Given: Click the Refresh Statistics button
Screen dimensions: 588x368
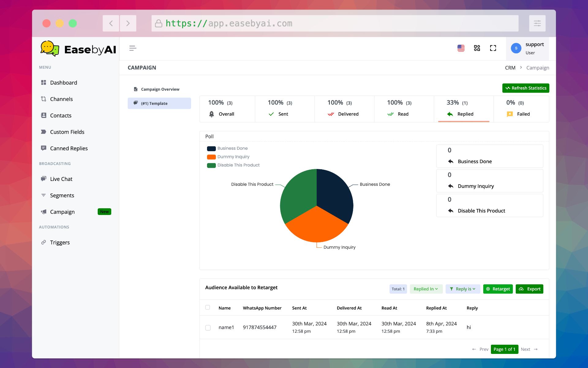Looking at the screenshot, I should (x=526, y=88).
